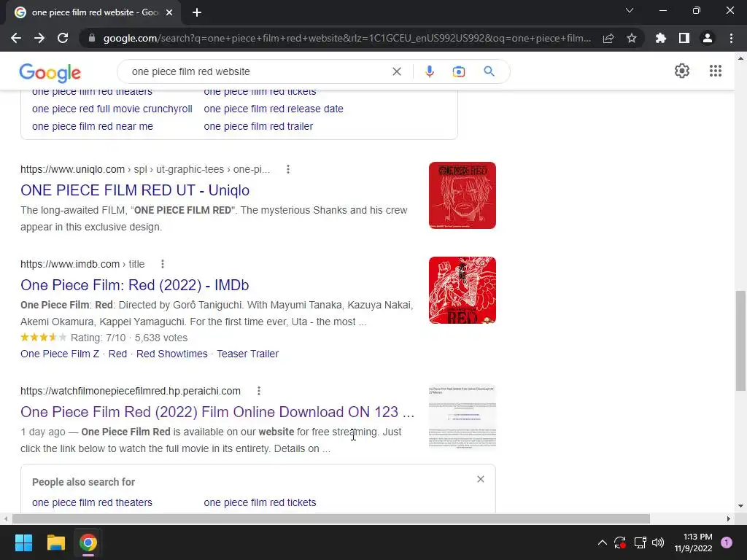Open options for the IMDb result
The width and height of the screenshot is (747, 560).
(163, 264)
